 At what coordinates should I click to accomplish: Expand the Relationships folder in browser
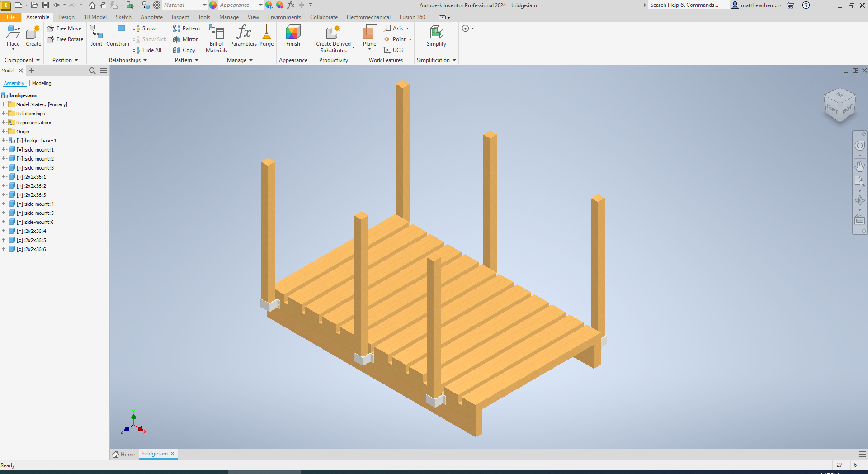point(4,114)
